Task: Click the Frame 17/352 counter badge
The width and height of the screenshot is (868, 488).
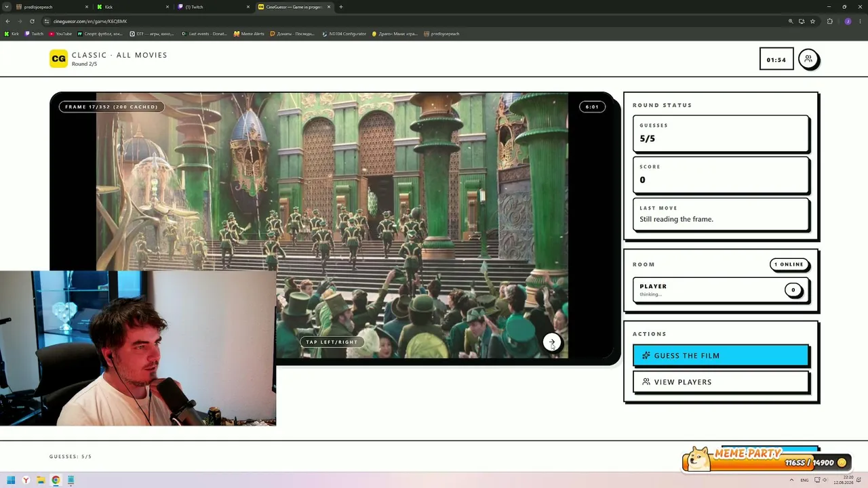Action: click(111, 106)
